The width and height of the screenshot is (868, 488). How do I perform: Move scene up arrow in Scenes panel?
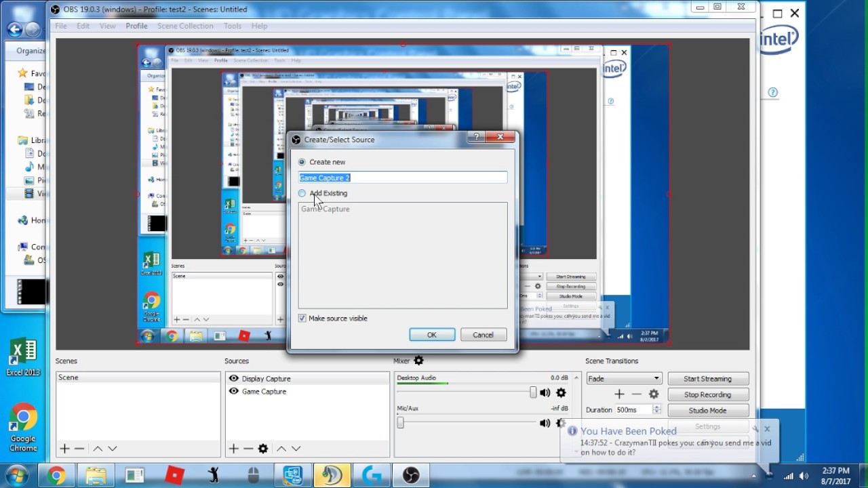(98, 449)
